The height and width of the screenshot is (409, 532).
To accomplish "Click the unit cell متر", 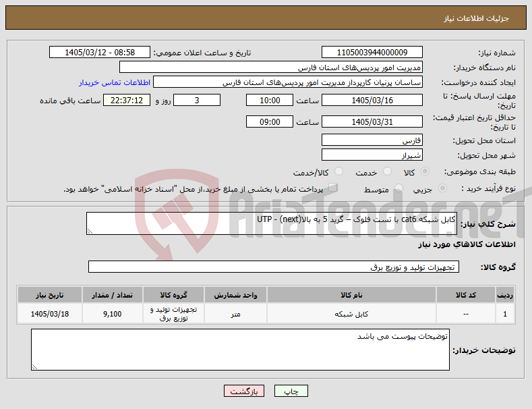I will [235, 314].
